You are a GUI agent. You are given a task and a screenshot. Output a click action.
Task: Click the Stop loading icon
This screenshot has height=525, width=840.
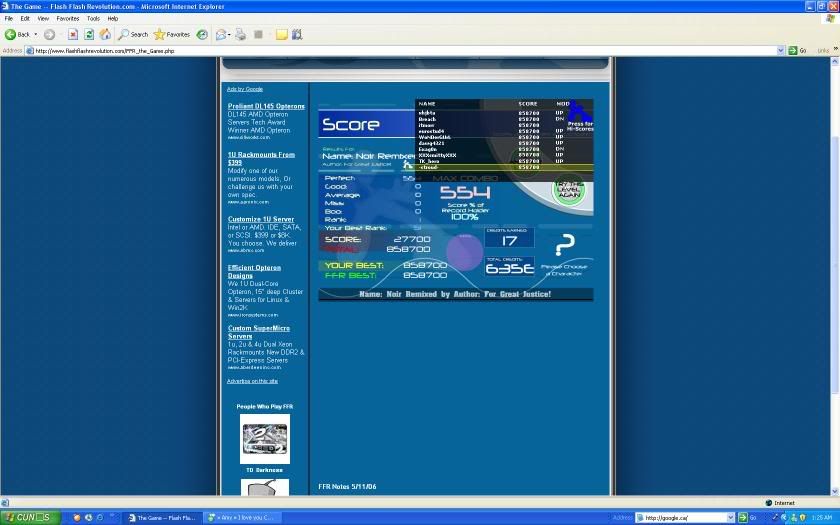pos(73,34)
